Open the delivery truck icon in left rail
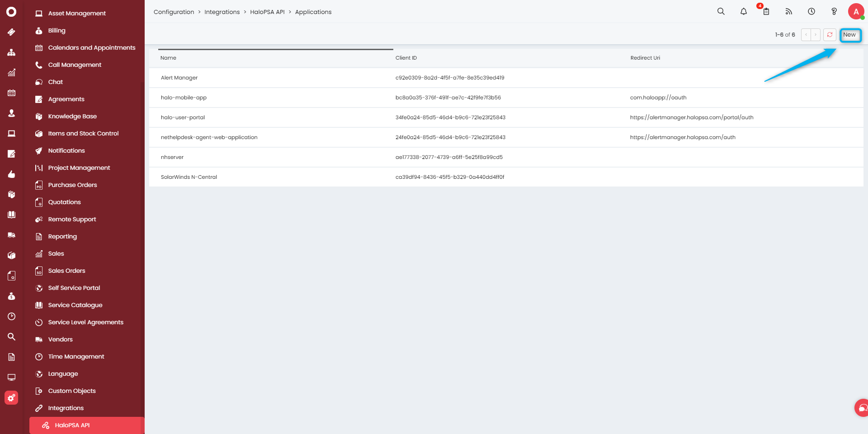Image resolution: width=868 pixels, height=434 pixels. (11, 235)
